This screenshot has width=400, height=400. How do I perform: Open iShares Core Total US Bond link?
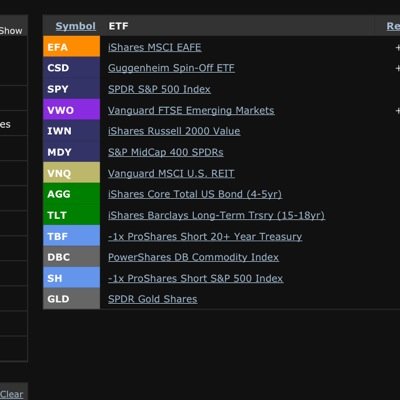(195, 194)
